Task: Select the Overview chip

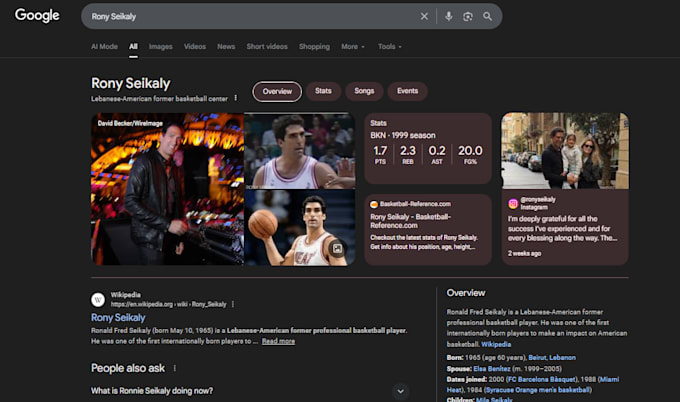Action: coord(277,92)
